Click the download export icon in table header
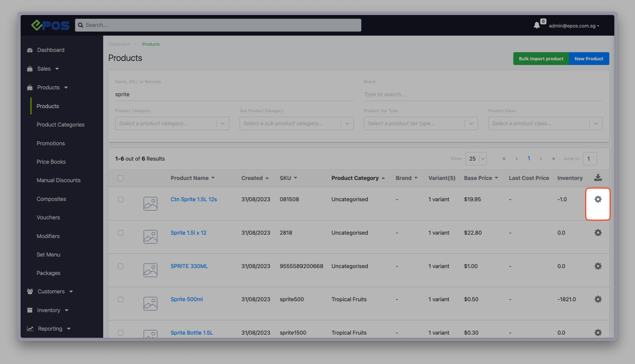 pyautogui.click(x=598, y=177)
